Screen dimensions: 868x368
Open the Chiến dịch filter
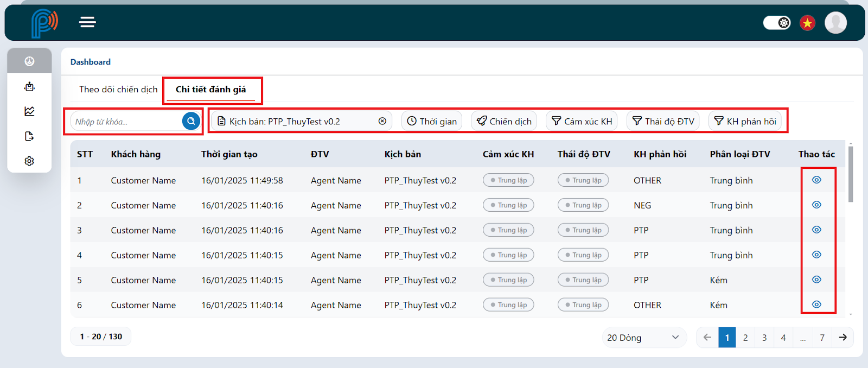click(504, 121)
